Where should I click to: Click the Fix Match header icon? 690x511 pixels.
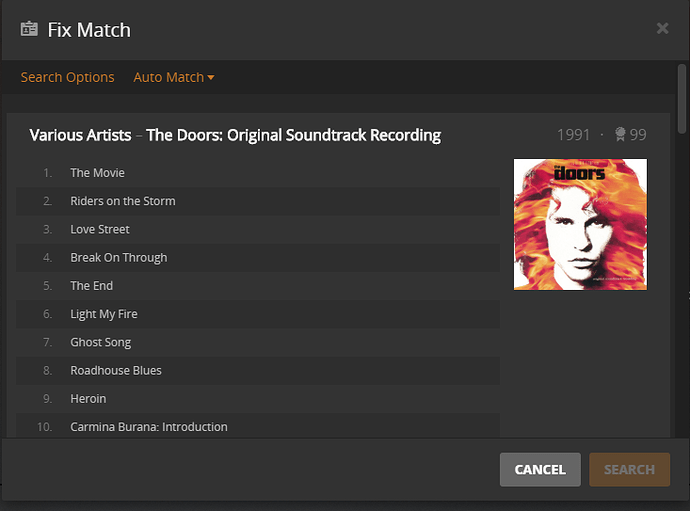point(29,29)
